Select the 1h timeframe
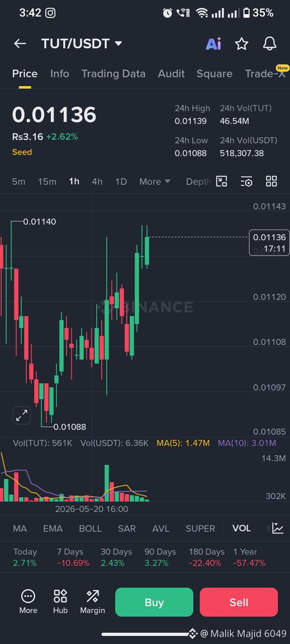Image resolution: width=290 pixels, height=644 pixels. pyautogui.click(x=74, y=182)
